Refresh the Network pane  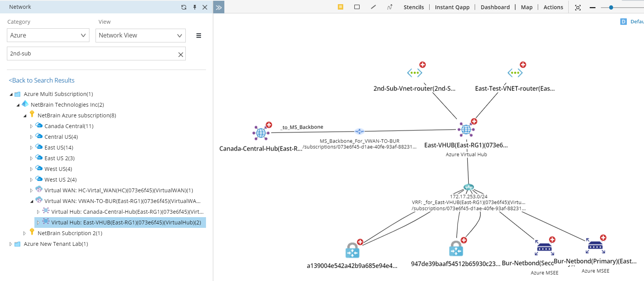point(184,7)
